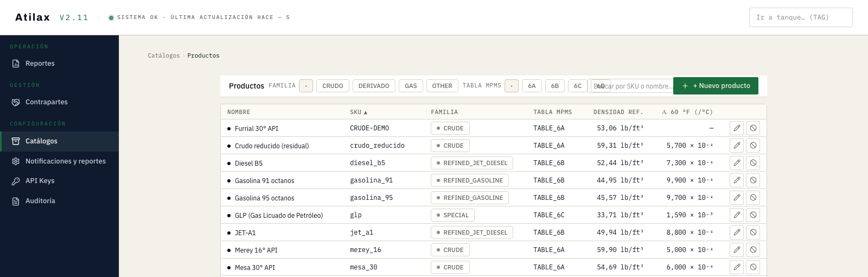The width and height of the screenshot is (868, 277).
Task: Filter by MPMS table 6C
Action: click(x=578, y=86)
